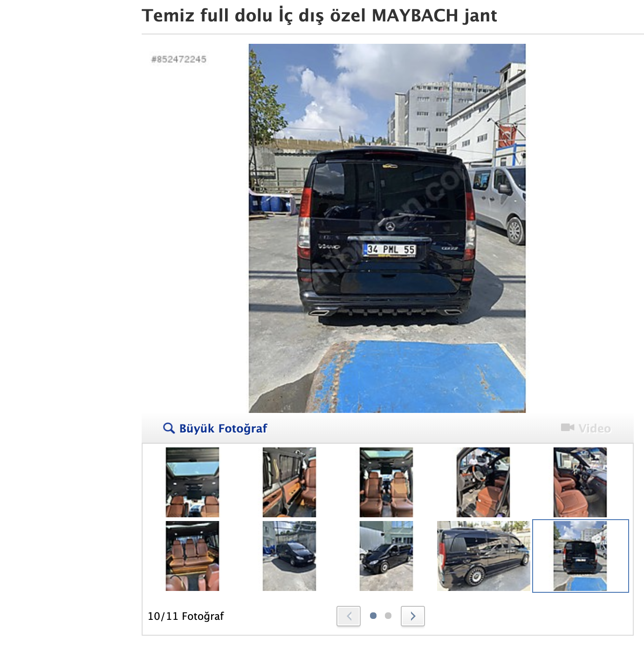The height and width of the screenshot is (645, 644).
Task: Select the second page indicator dot
Action: [x=388, y=616]
